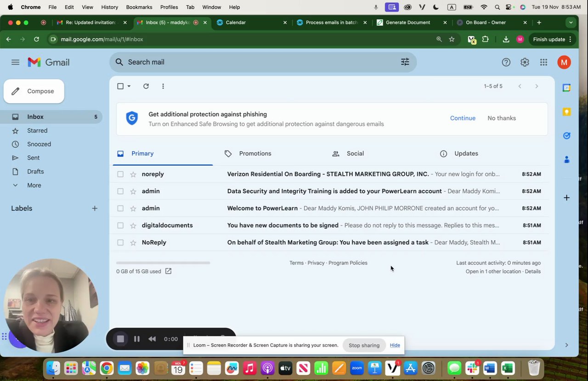
Task: Star the Verizon Residential On Boarding email
Action: [x=133, y=174]
